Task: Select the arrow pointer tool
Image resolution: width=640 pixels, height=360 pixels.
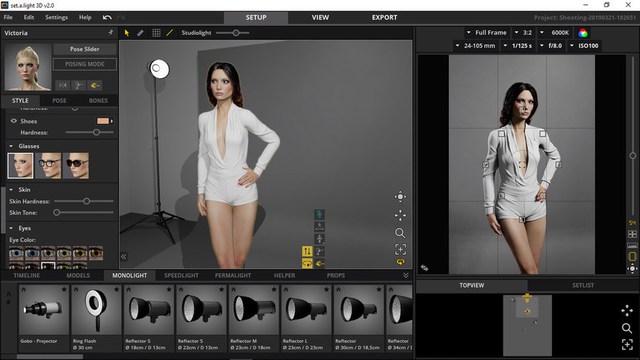Action: [x=127, y=33]
